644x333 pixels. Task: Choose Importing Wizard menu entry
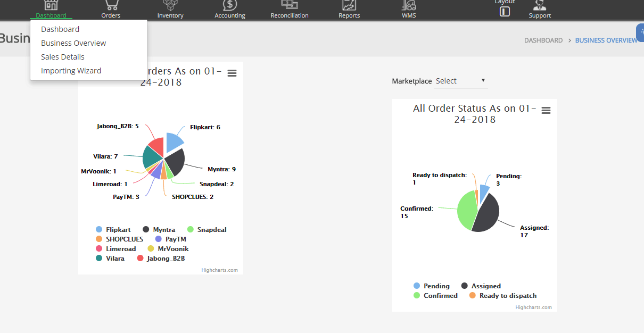click(71, 71)
